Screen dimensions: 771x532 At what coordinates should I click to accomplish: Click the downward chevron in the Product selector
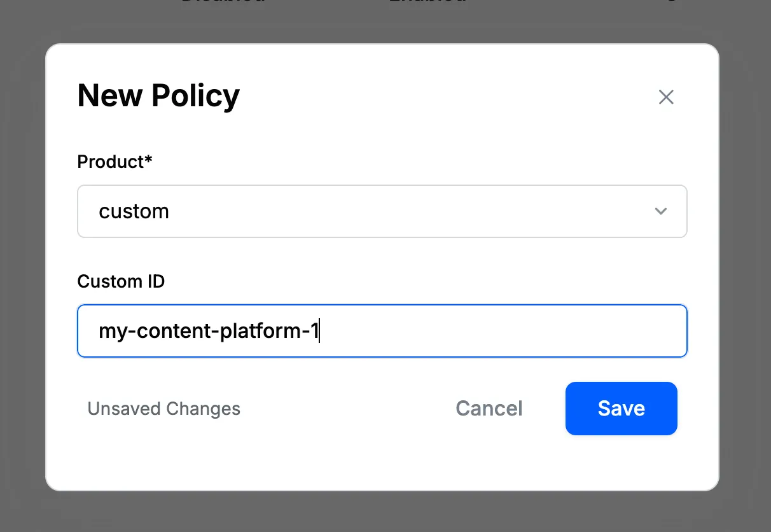tap(661, 211)
